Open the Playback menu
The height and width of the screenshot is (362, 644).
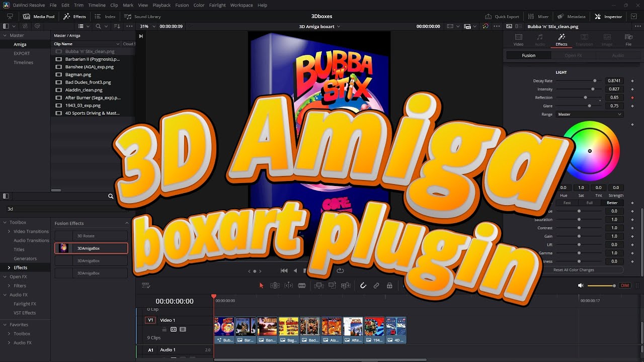[162, 5]
